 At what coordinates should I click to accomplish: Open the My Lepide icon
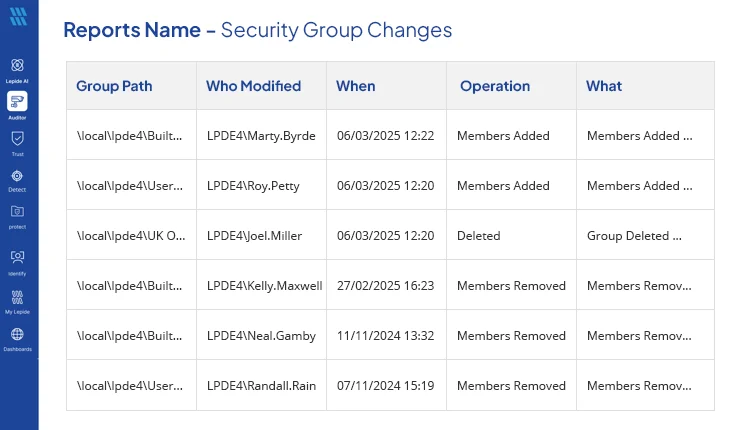[17, 297]
